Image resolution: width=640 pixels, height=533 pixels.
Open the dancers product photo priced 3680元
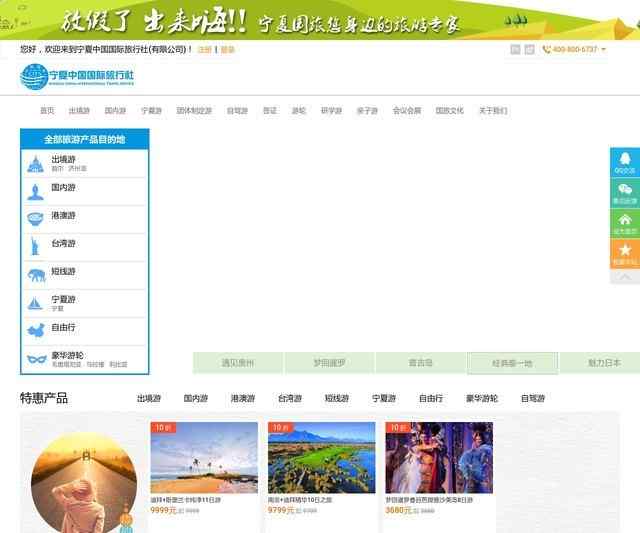tap(439, 458)
